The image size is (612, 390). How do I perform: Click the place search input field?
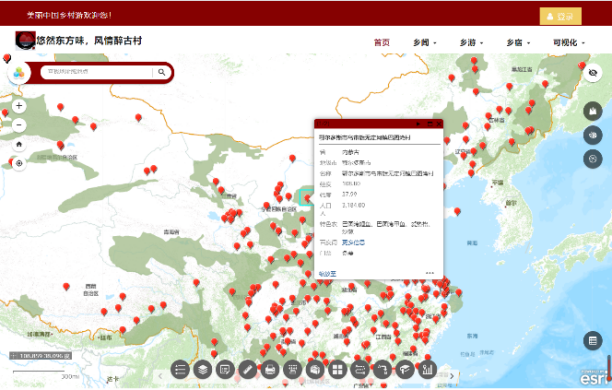98,72
